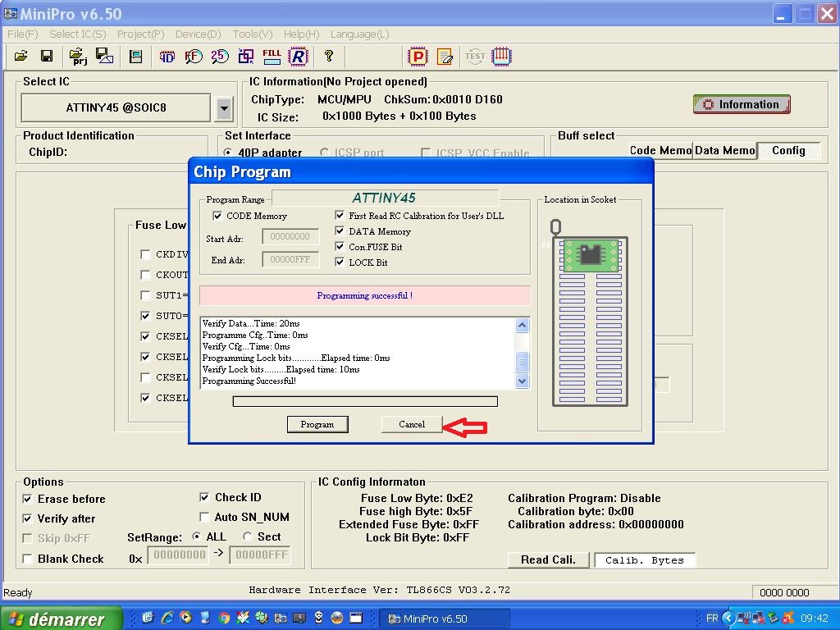Expand hidden system tray icons arrow
The height and width of the screenshot is (630, 840).
728,618
